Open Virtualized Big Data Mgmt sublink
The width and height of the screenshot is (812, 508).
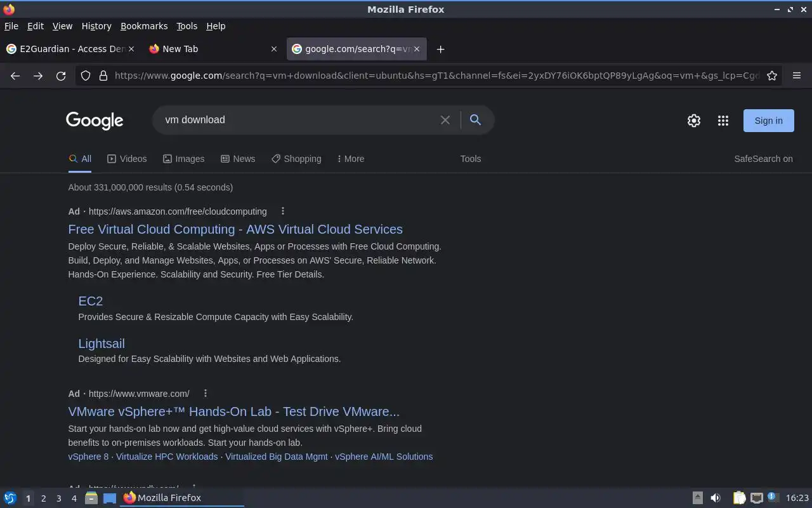(x=277, y=457)
